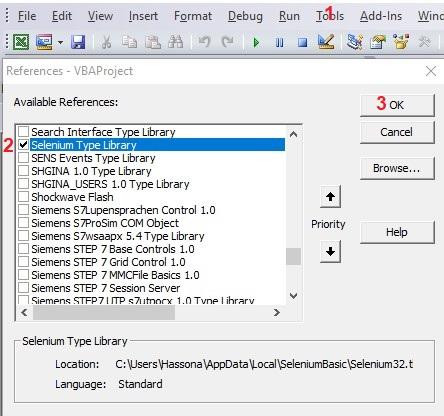Click the horizontal scrollbar thumb
444x416 pixels.
pyautogui.click(x=104, y=313)
